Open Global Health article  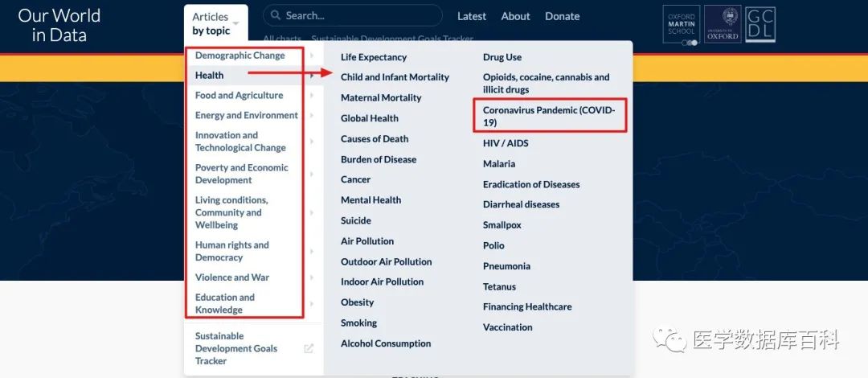coord(369,118)
